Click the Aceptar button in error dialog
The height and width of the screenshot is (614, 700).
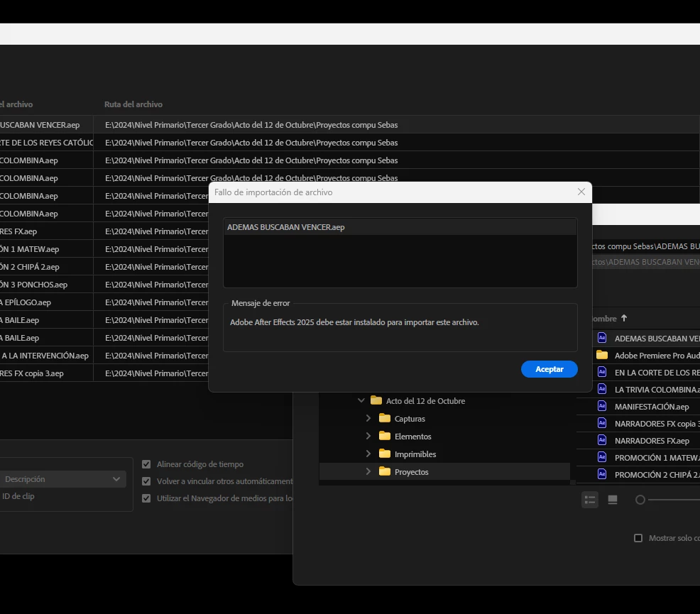click(x=549, y=369)
